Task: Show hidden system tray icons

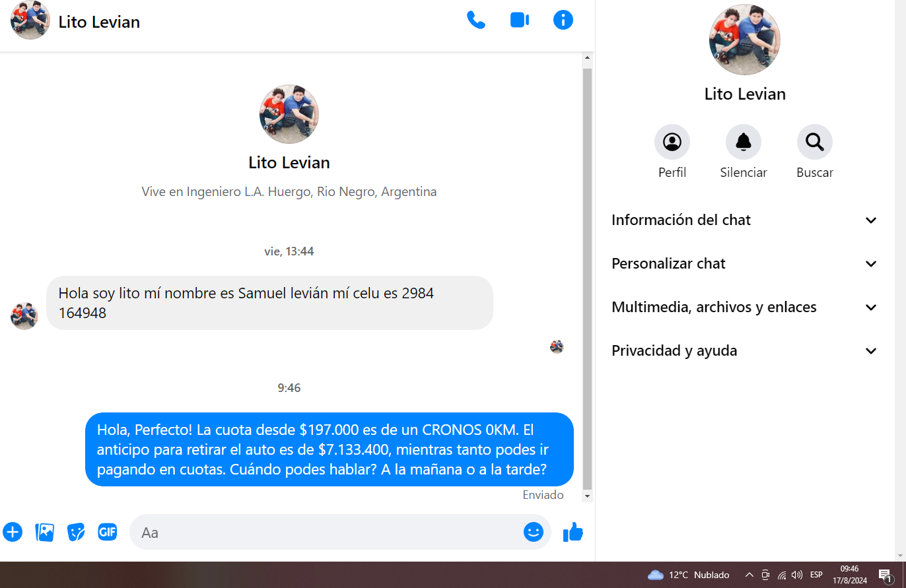Action: (x=749, y=575)
